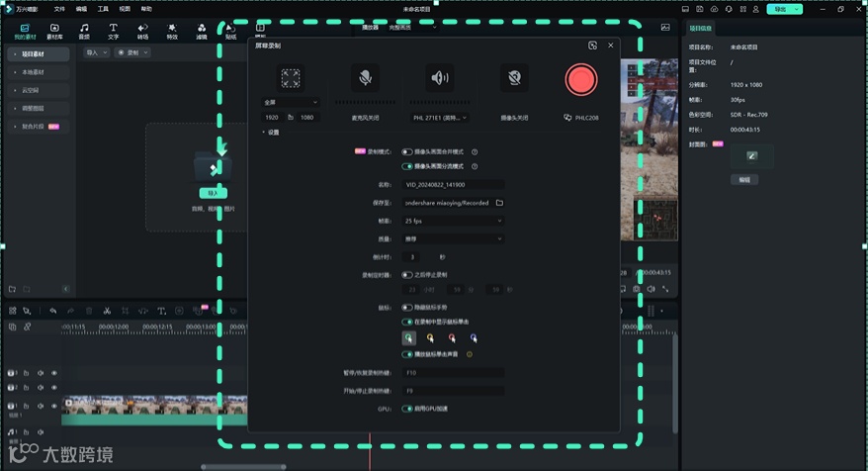Toggle 隐藏鼠标手势 switch
The height and width of the screenshot is (471, 868).
click(407, 307)
